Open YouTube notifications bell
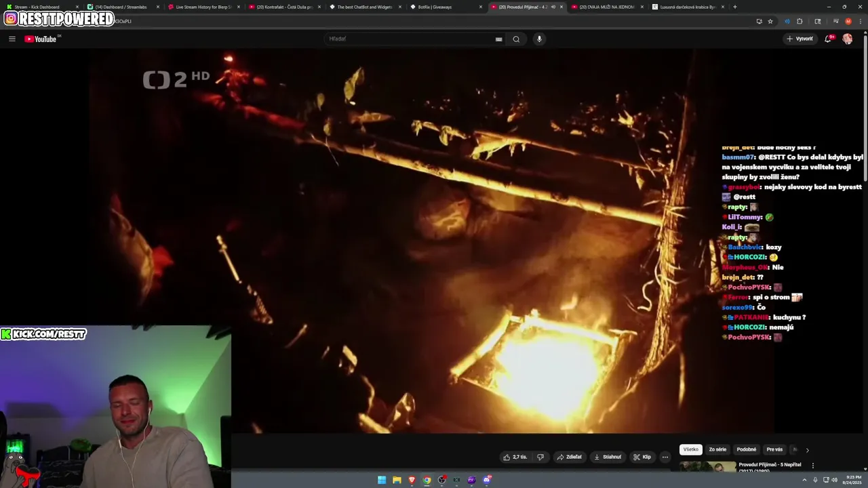868x488 pixels. tap(828, 39)
